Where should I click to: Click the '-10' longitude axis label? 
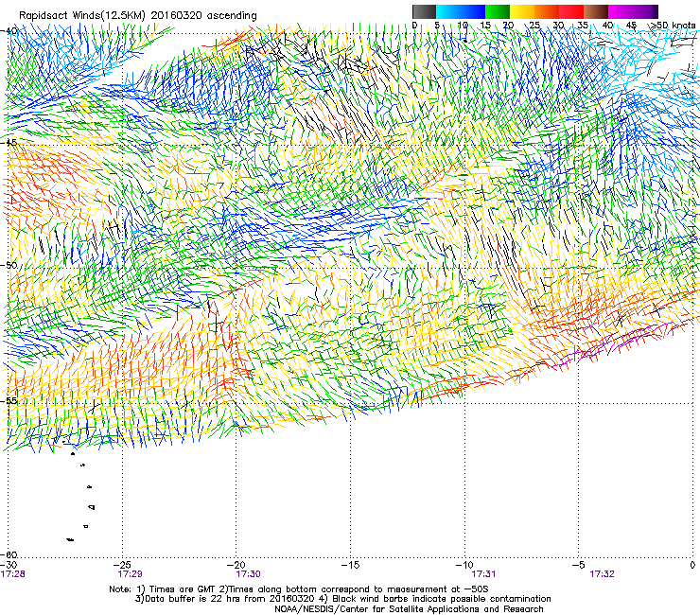coord(464,565)
